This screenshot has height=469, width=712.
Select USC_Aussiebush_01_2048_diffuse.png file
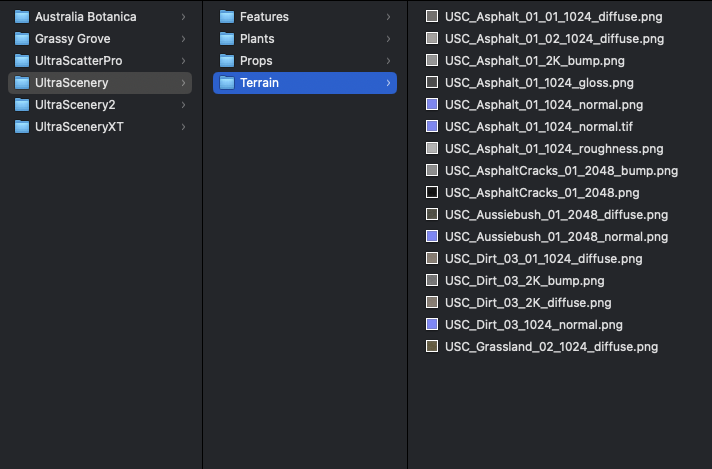tap(556, 215)
